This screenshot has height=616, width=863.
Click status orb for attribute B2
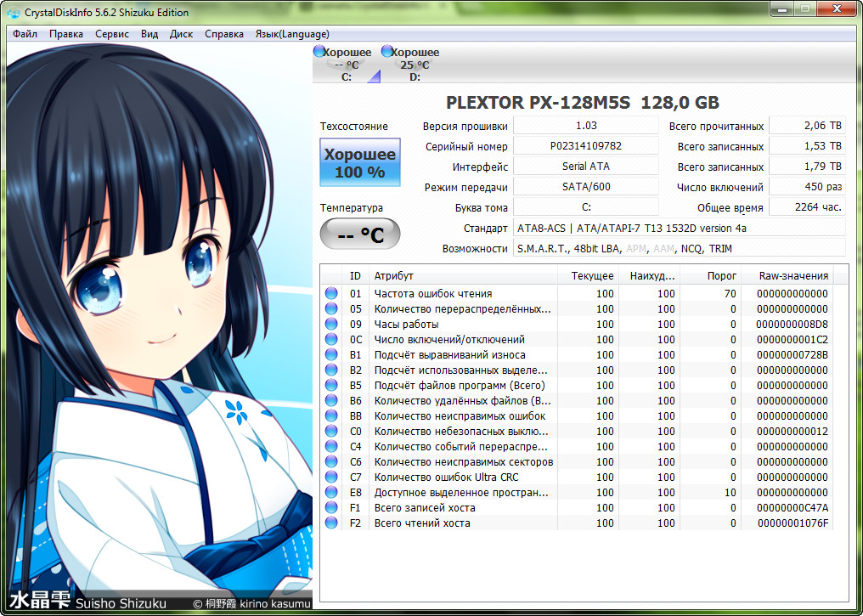click(330, 370)
